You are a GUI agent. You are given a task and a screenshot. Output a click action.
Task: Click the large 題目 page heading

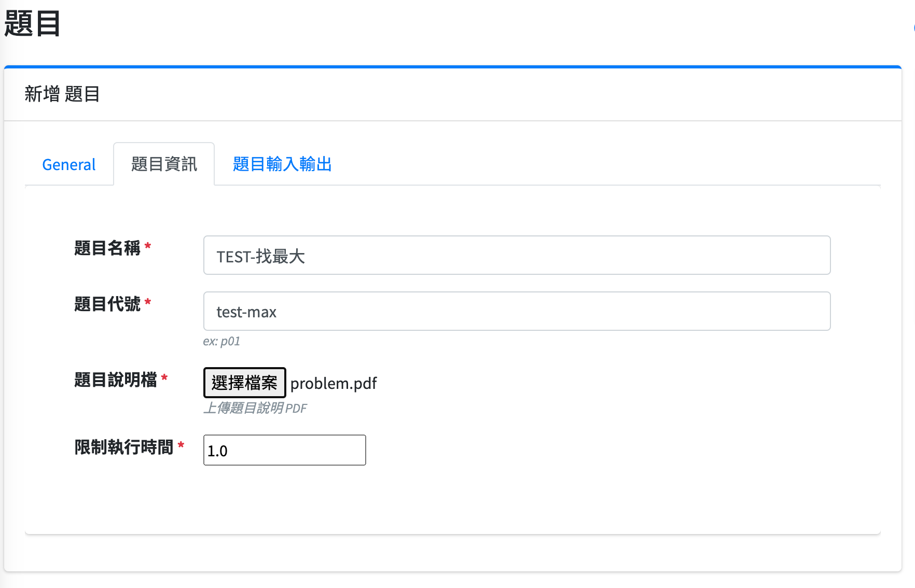[32, 24]
